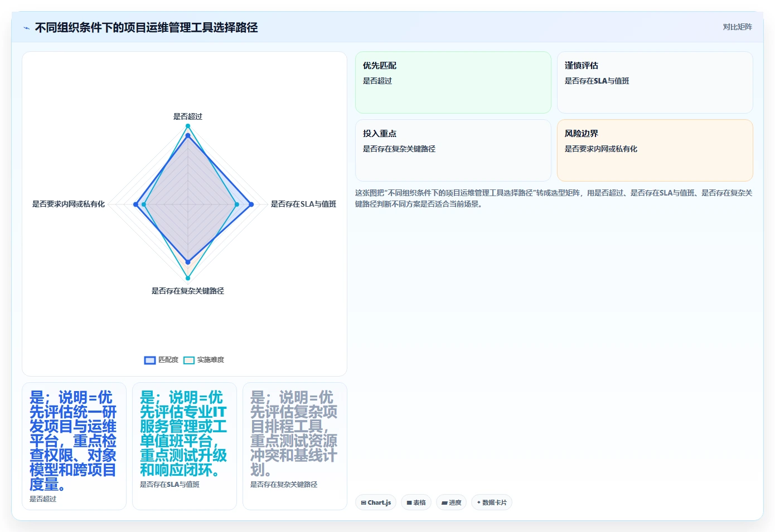Viewport: 775px width, 532px height.
Task: Click the Chart.js tag
Action: (376, 502)
